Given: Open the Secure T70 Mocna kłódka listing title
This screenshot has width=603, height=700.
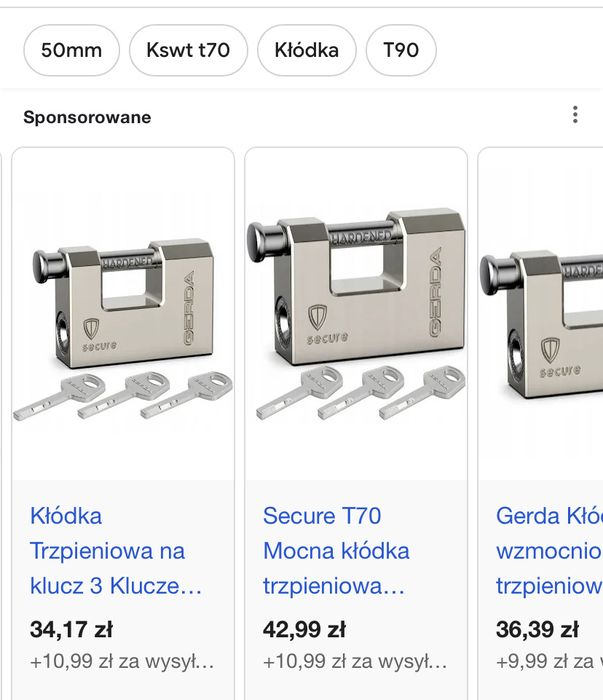Looking at the screenshot, I should tap(335, 551).
